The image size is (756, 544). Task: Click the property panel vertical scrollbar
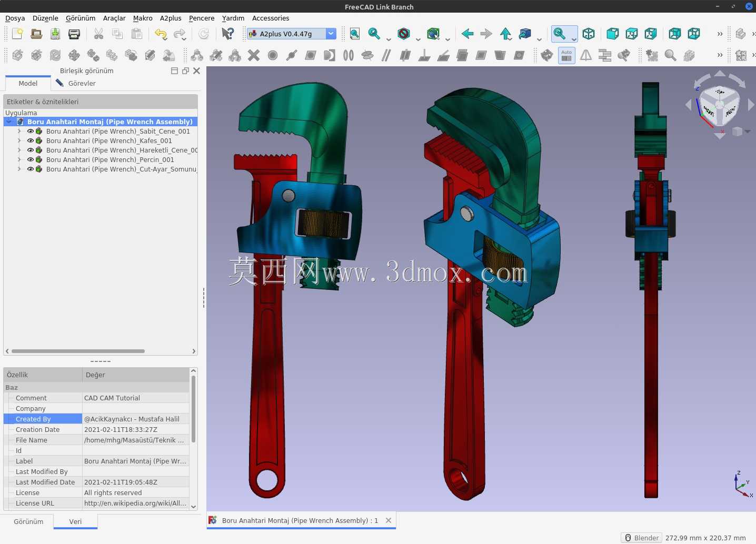click(193, 409)
